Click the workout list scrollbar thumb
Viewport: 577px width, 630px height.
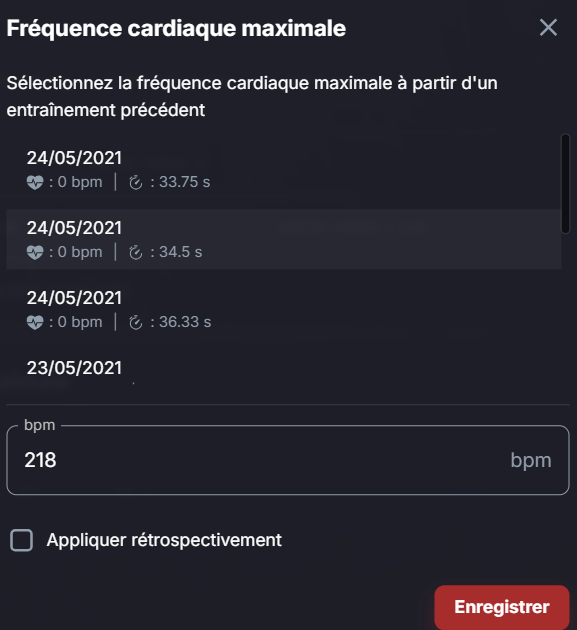pos(565,184)
